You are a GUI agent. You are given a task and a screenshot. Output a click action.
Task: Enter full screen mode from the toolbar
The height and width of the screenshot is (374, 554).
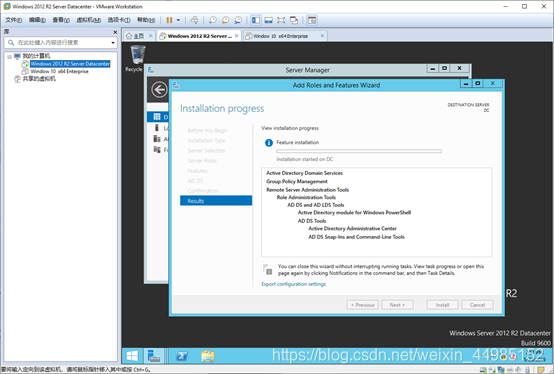tap(281, 20)
